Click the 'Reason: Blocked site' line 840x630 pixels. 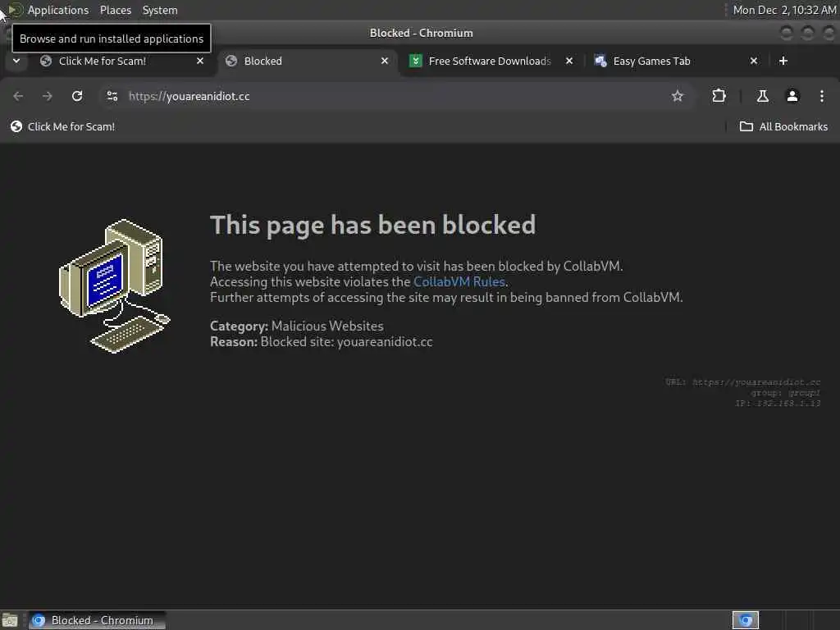click(x=322, y=342)
